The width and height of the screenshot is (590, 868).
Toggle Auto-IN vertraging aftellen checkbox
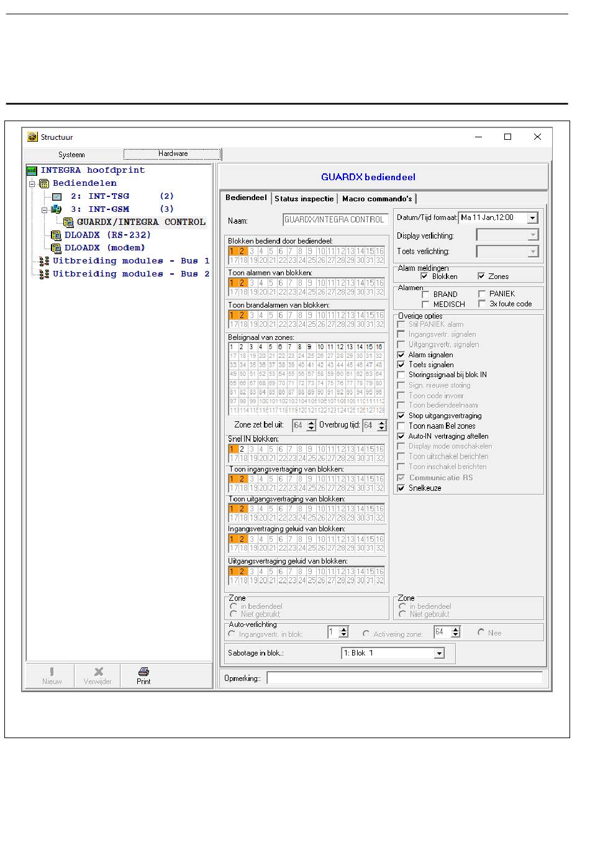401,436
